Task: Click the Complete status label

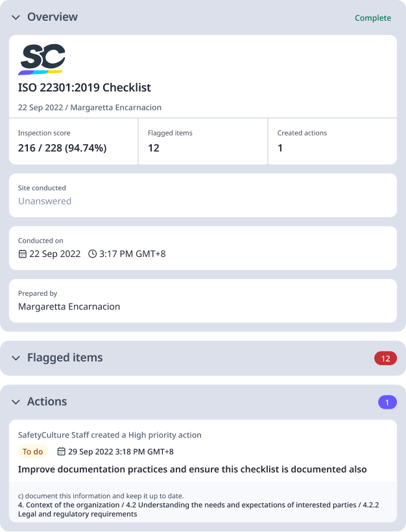Action: tap(373, 18)
